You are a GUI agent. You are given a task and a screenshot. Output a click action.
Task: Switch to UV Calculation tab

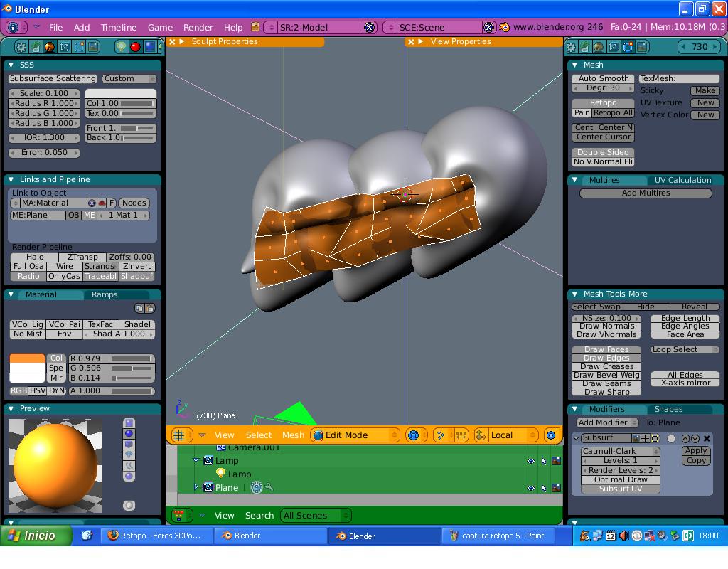682,180
